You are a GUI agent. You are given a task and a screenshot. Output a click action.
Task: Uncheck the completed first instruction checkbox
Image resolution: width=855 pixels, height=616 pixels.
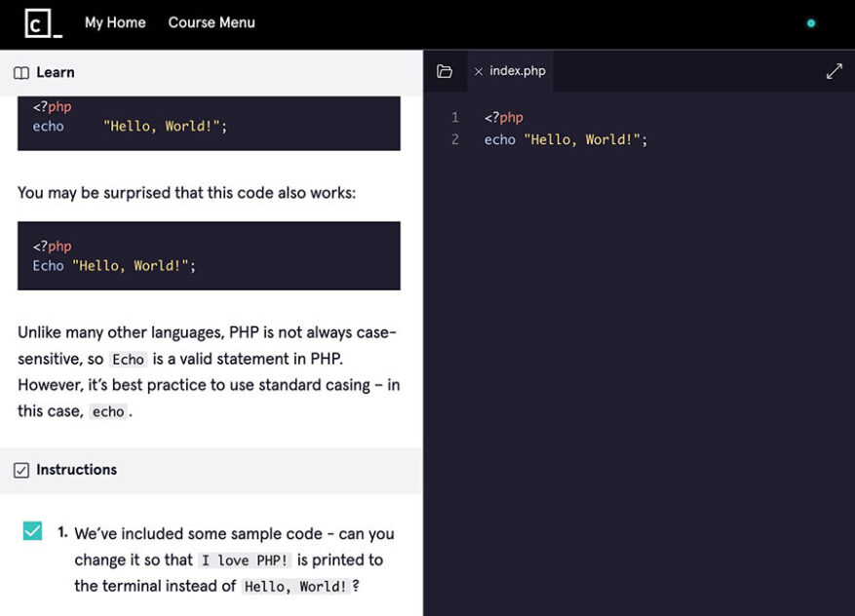(32, 530)
